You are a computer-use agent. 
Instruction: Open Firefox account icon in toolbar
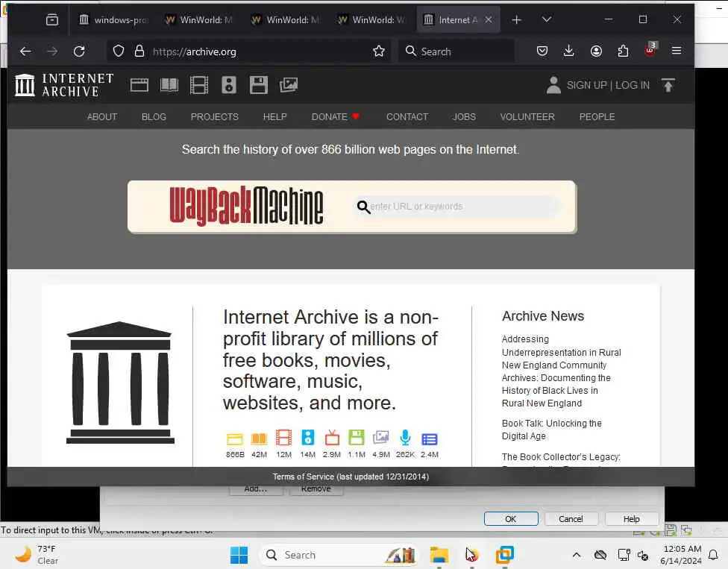[596, 51]
